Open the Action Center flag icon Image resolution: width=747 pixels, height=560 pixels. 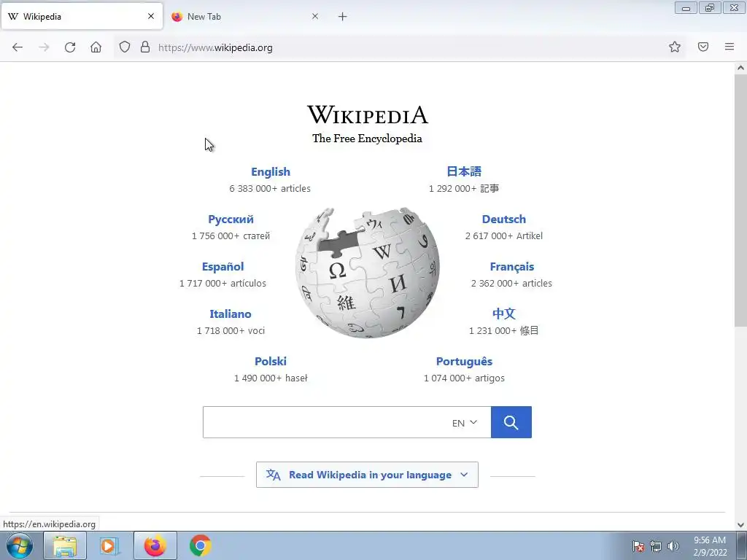point(638,547)
